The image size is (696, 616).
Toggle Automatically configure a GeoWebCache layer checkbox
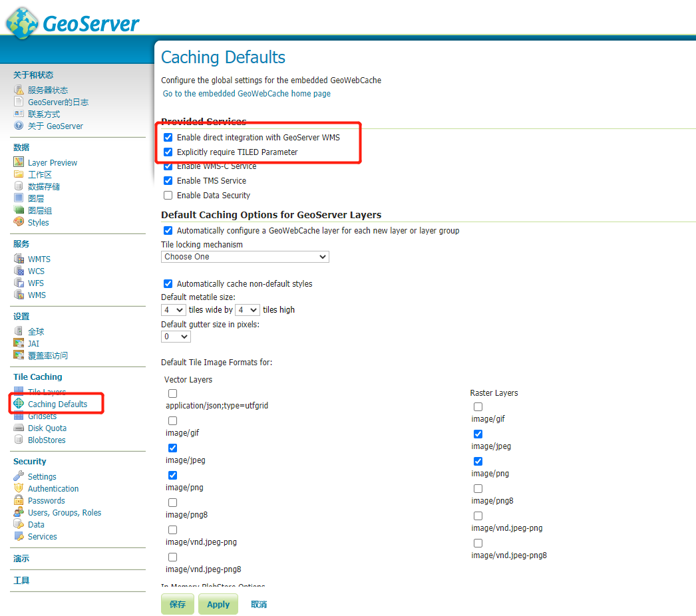(x=168, y=230)
